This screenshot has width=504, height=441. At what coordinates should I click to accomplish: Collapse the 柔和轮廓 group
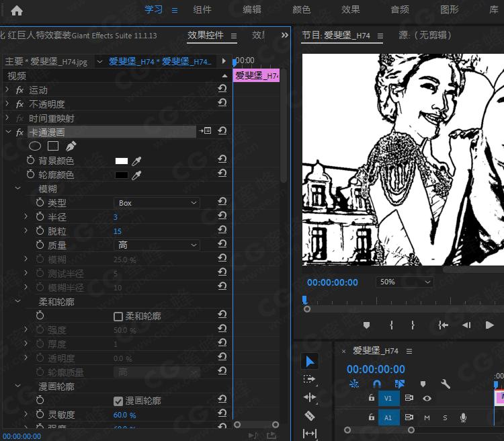click(18, 301)
